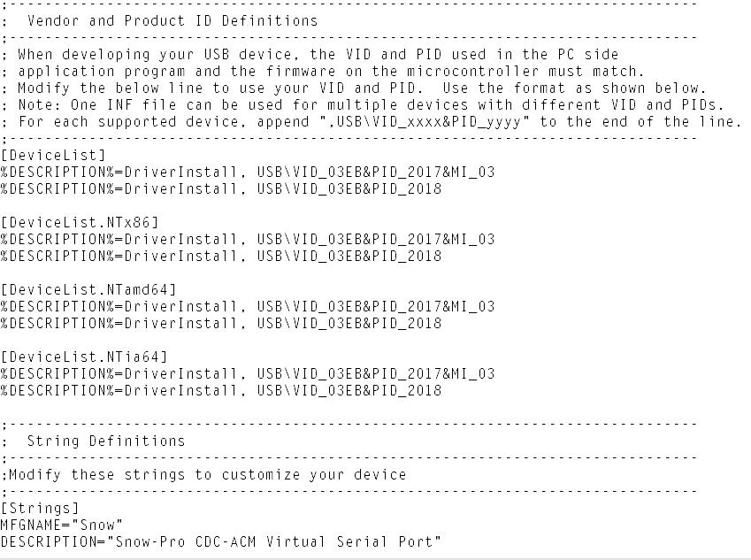
Task: Select the [DeviceList.NTia64] section header
Action: [x=84, y=357]
